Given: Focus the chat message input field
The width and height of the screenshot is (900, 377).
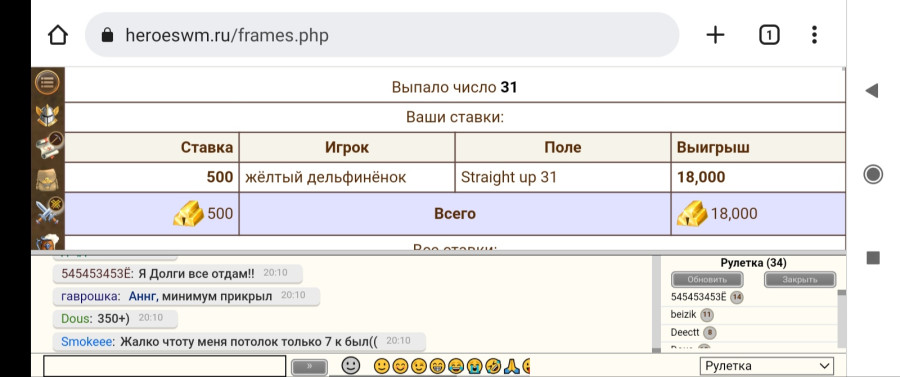Looking at the screenshot, I should tap(164, 366).
